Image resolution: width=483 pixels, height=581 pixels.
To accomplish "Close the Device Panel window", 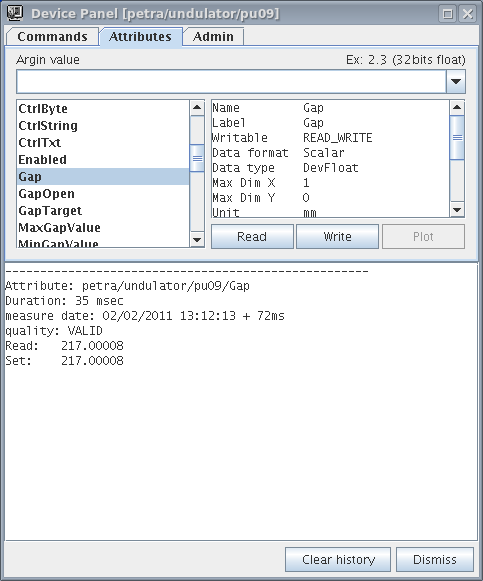I will click(467, 14).
